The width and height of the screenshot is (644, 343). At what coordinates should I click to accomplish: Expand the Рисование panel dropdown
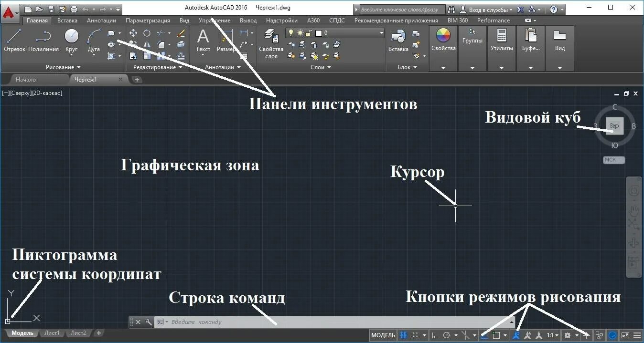point(63,67)
